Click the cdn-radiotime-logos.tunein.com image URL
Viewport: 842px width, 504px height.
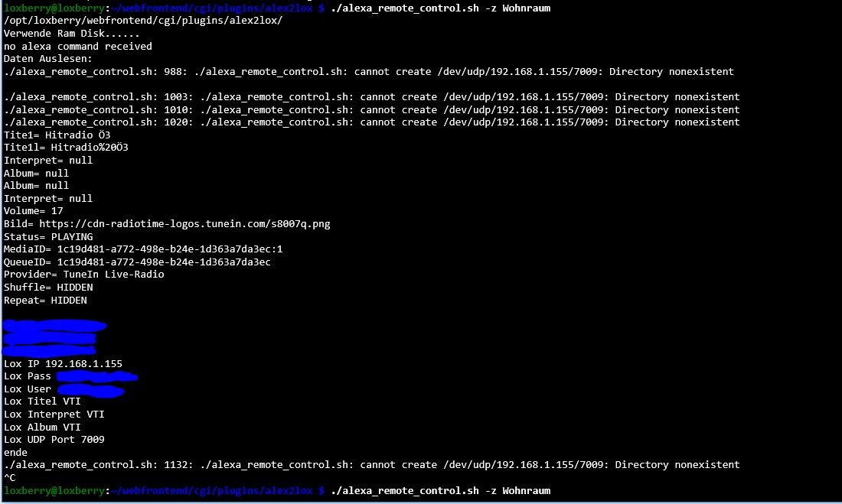tap(184, 224)
